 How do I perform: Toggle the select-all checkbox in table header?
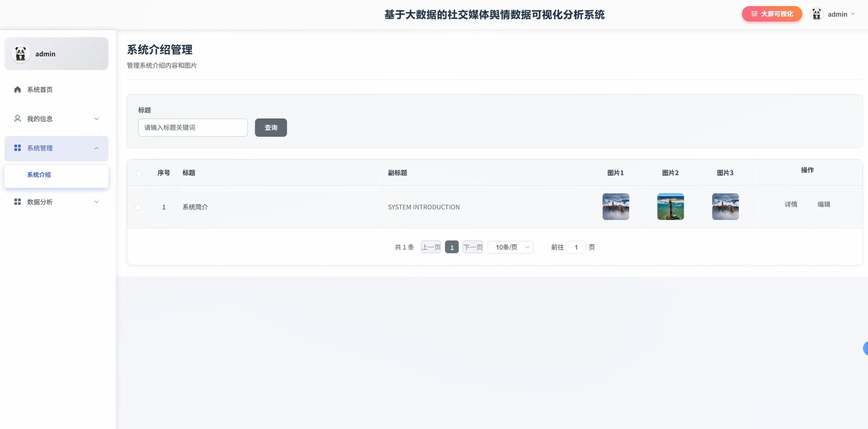tap(139, 173)
